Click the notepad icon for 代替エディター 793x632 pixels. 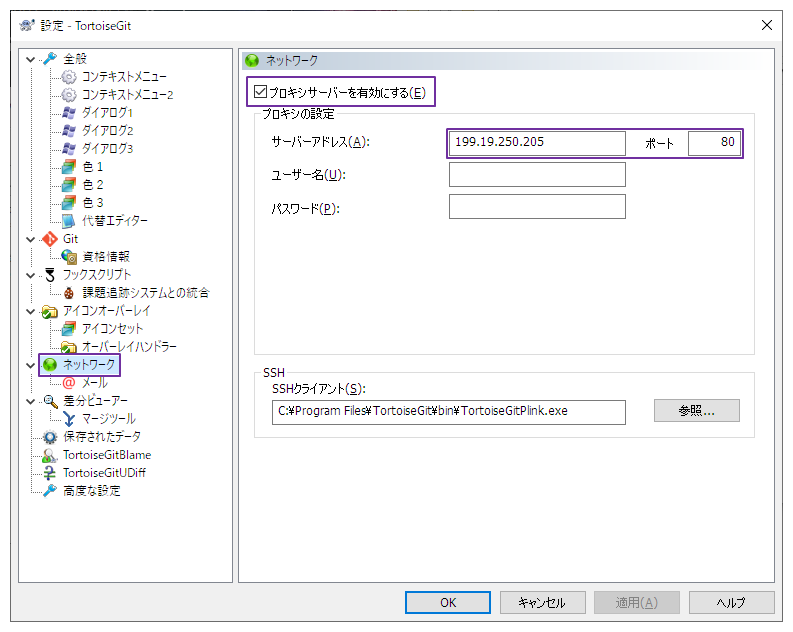tap(69, 221)
